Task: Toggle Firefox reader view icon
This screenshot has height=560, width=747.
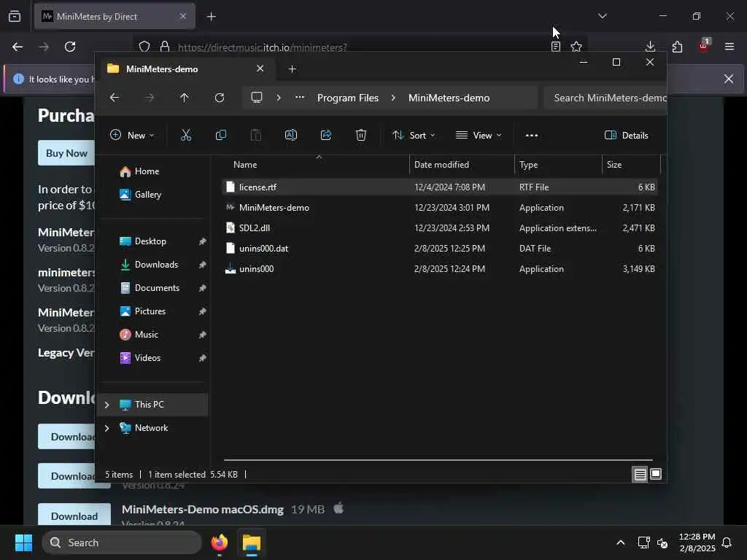Action: coord(555,47)
